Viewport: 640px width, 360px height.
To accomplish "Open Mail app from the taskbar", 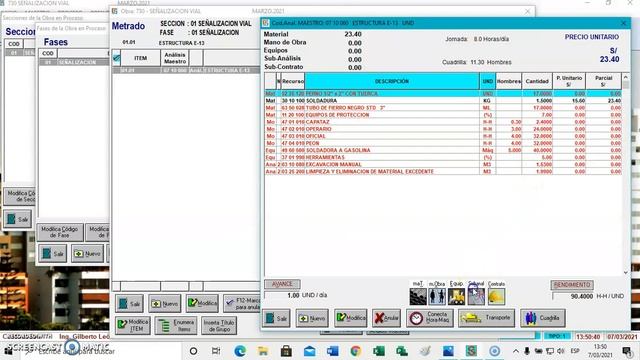I will pos(309,351).
